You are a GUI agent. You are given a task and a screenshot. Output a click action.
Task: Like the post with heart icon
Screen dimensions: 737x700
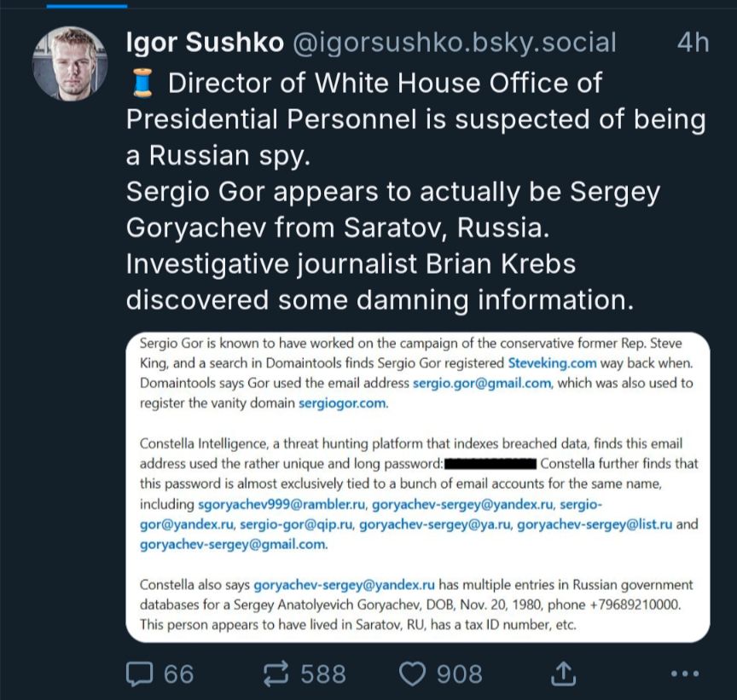tap(412, 674)
